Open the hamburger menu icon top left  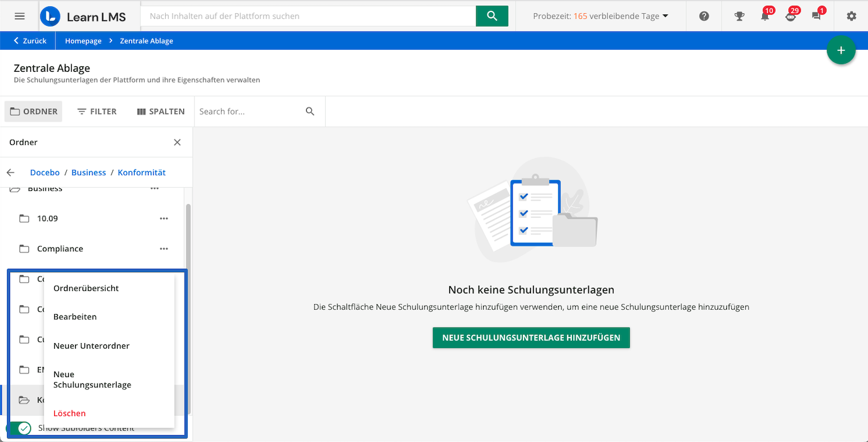point(20,16)
